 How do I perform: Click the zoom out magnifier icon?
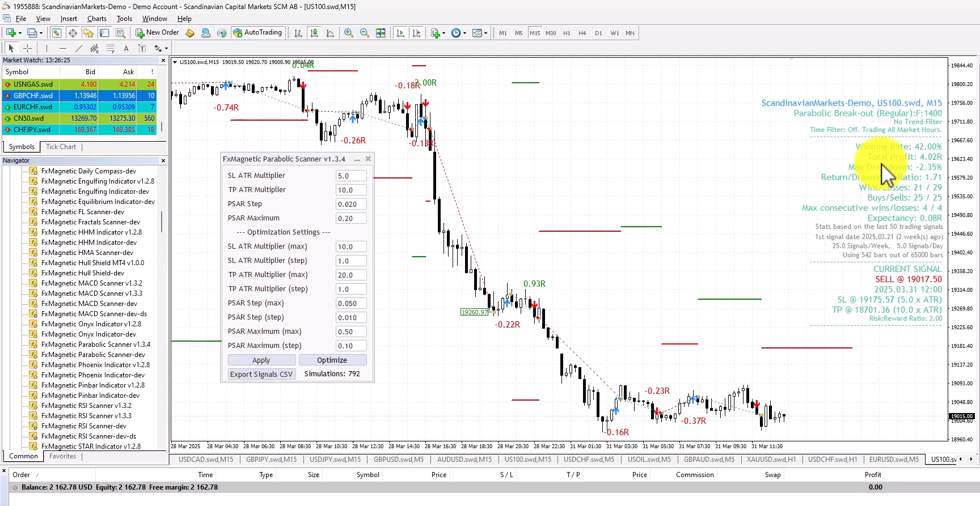tap(364, 33)
